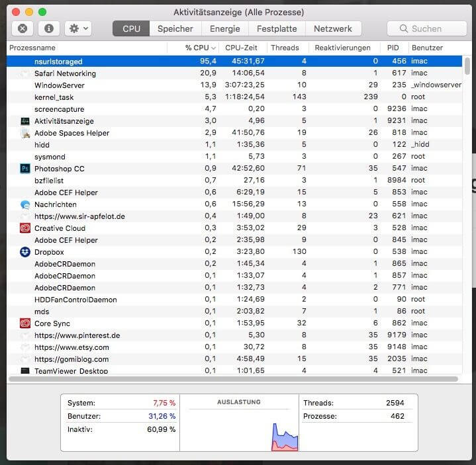Select Adobe CEF Helper with PID 853
This screenshot has width=476, height=465.
pyautogui.click(x=66, y=192)
